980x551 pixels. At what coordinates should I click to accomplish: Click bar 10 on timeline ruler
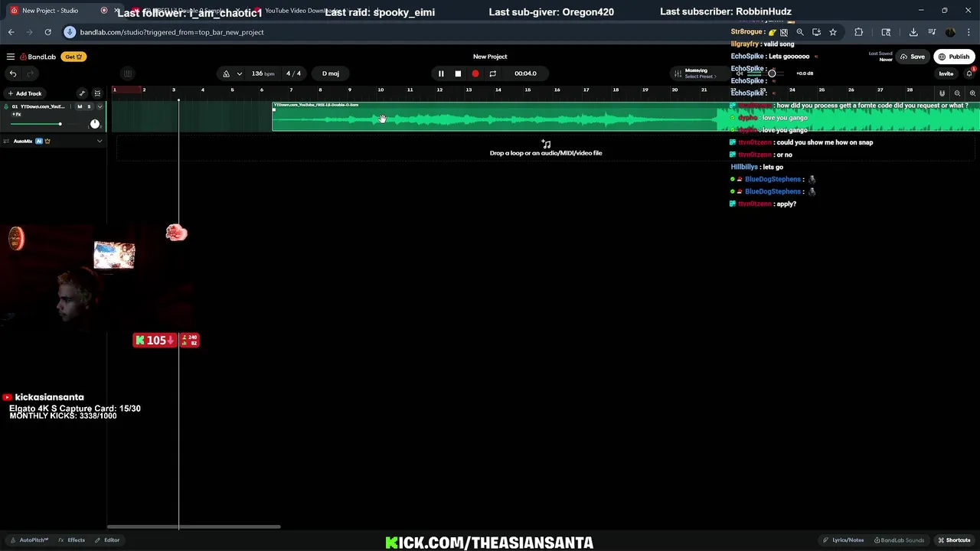click(381, 90)
